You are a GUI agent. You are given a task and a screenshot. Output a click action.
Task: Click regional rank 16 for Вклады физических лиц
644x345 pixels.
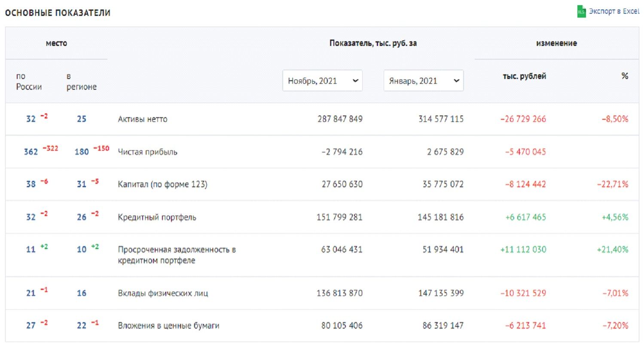pos(82,294)
